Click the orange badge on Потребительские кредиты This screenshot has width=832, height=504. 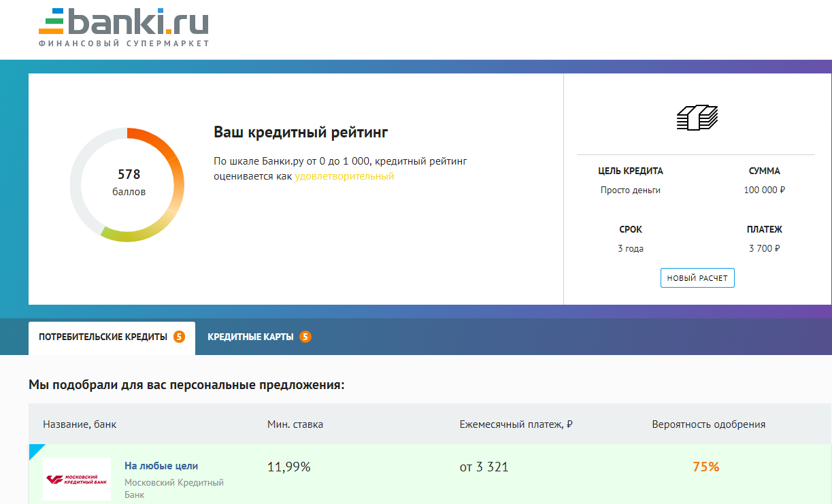pyautogui.click(x=179, y=337)
